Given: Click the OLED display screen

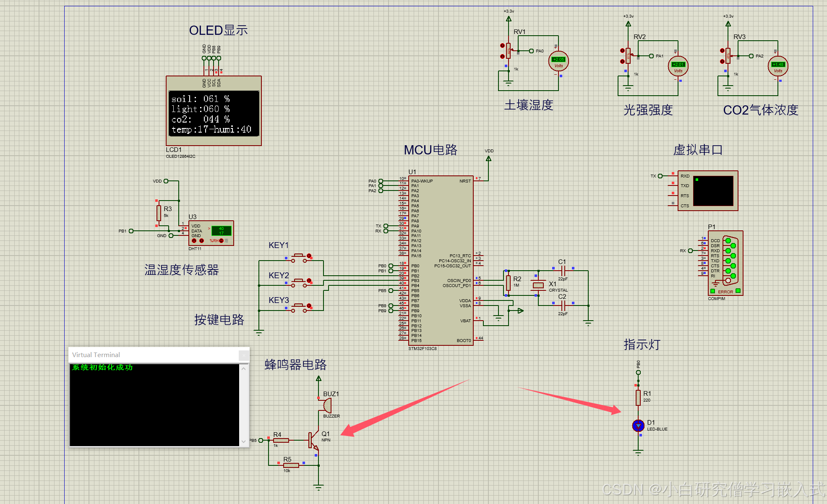Looking at the screenshot, I should 214,113.
